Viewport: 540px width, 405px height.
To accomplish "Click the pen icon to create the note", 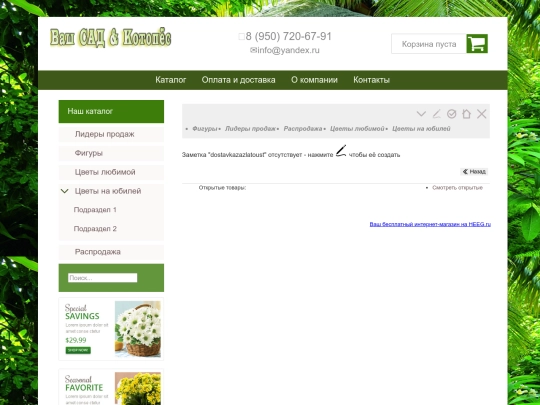I will pos(341,151).
